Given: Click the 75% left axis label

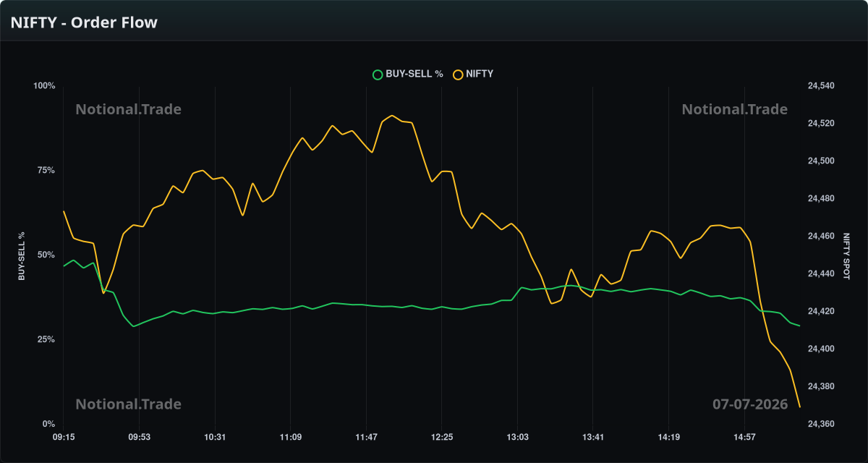Looking at the screenshot, I should pyautogui.click(x=46, y=170).
